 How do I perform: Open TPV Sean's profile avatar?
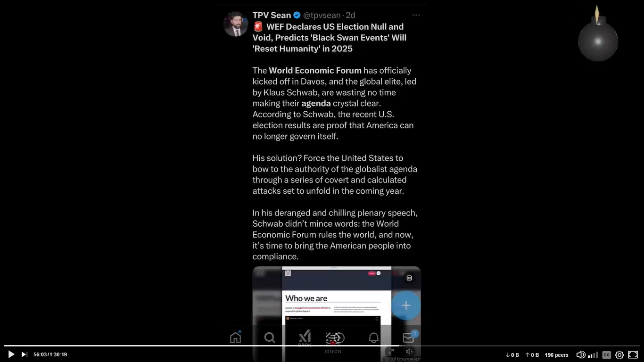(236, 24)
